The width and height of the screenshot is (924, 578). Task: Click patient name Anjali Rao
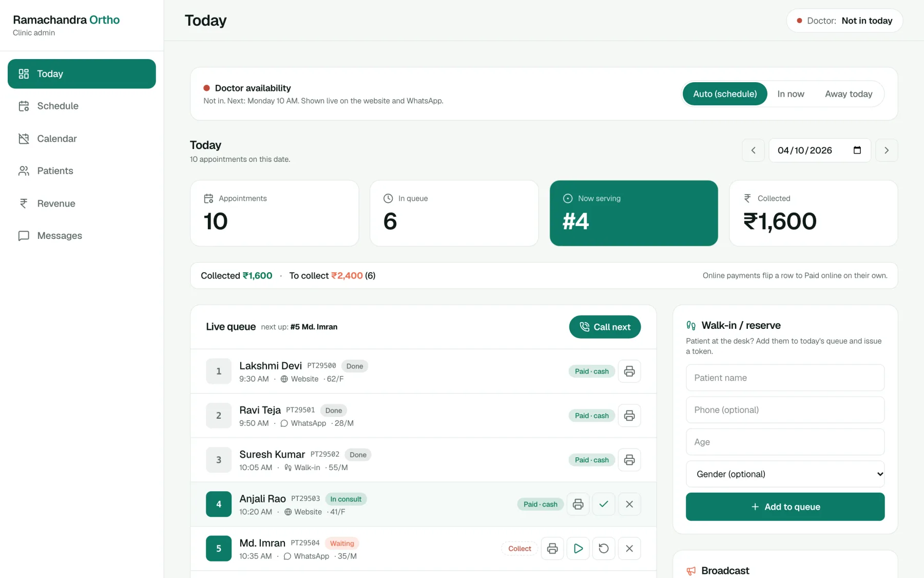coord(262,498)
